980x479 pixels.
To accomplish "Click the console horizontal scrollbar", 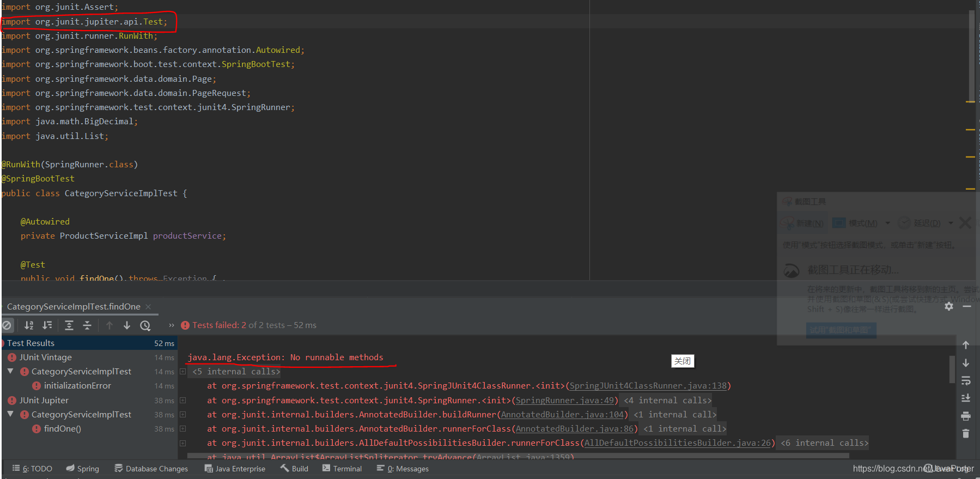I will (518, 456).
